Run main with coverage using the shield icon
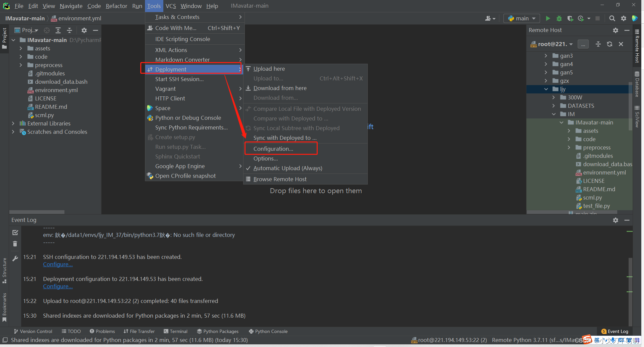Screen dimensions: 644x347 coord(570,18)
